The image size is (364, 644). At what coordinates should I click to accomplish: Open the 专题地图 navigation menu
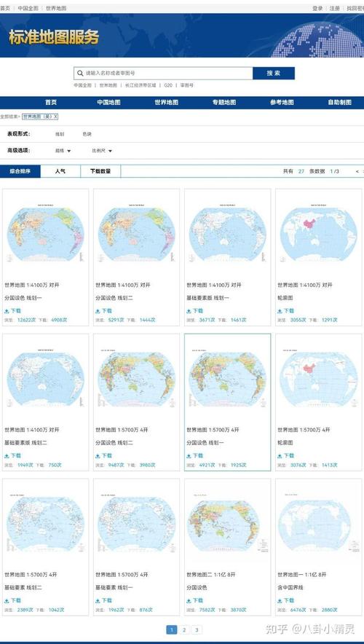point(224,103)
